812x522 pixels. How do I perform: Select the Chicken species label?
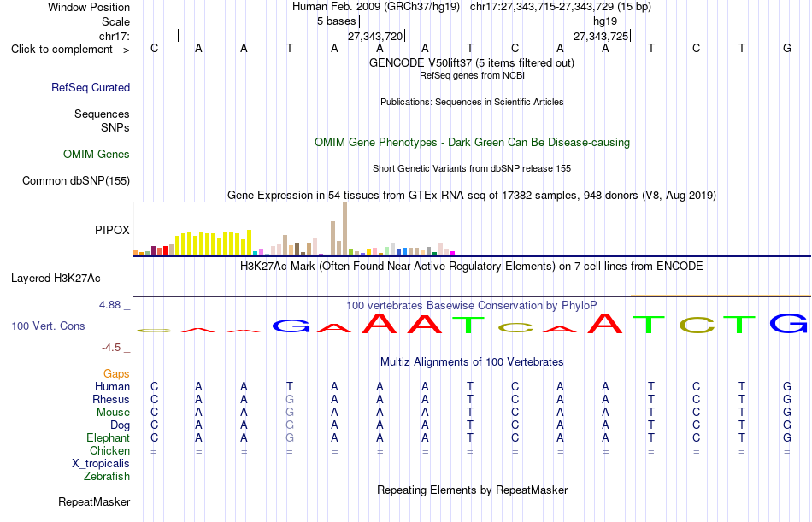[x=109, y=450]
